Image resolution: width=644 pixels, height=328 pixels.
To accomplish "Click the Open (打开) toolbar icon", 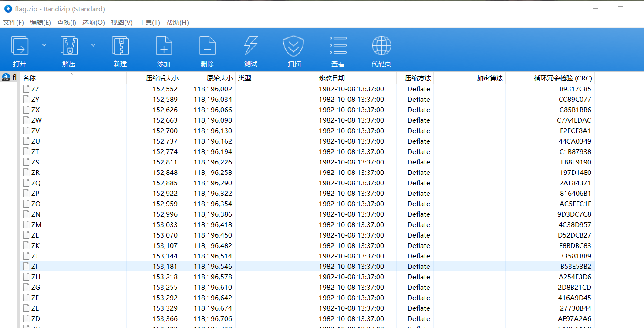I will 20,45.
